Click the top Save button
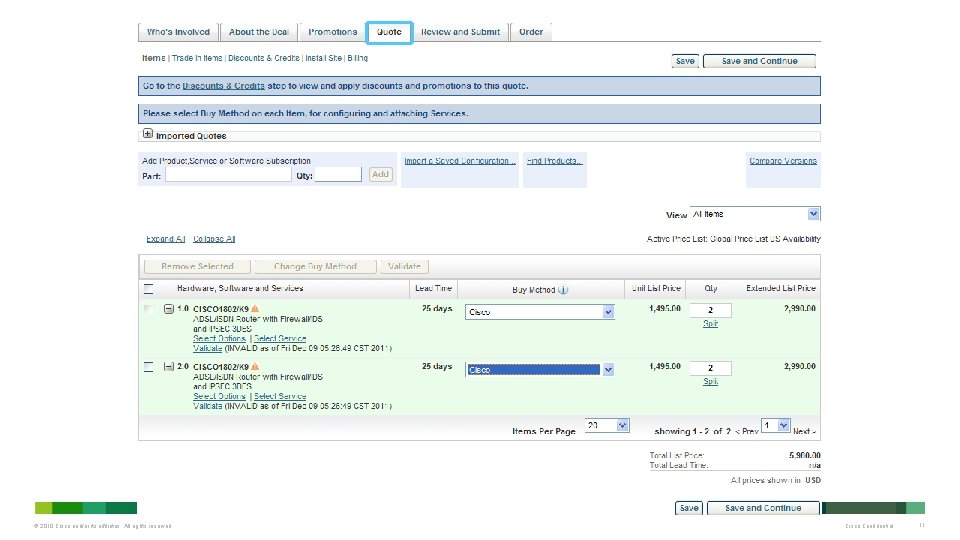 point(685,61)
